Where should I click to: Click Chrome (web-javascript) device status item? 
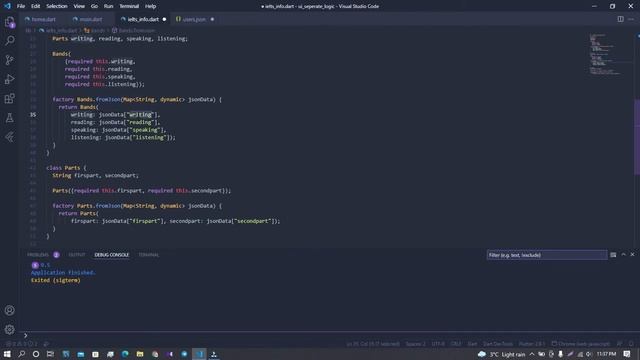[x=580, y=344]
